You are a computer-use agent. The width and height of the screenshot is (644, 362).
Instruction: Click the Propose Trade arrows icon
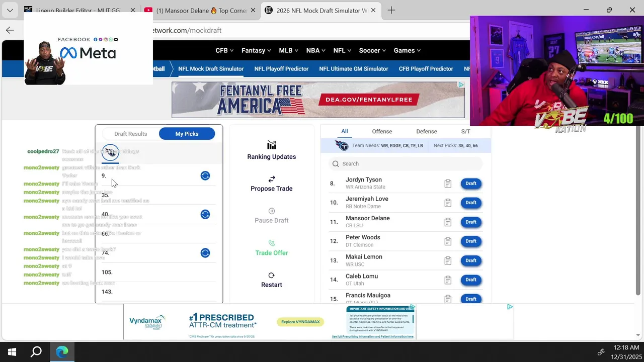(272, 179)
